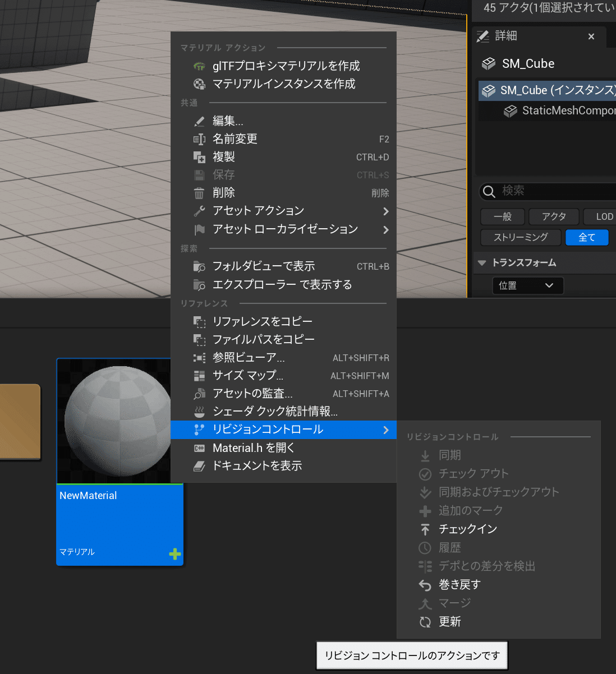Collapse the トランスフォーム section triangle

click(x=481, y=263)
